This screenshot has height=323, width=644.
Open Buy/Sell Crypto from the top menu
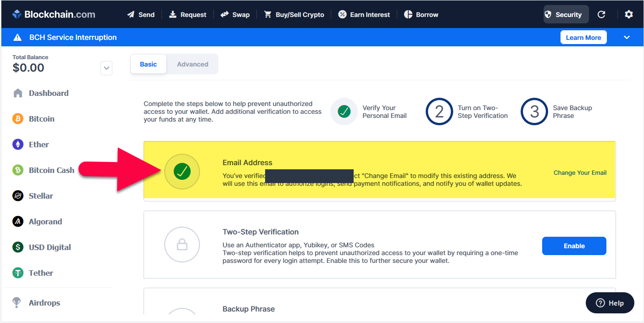pyautogui.click(x=294, y=14)
